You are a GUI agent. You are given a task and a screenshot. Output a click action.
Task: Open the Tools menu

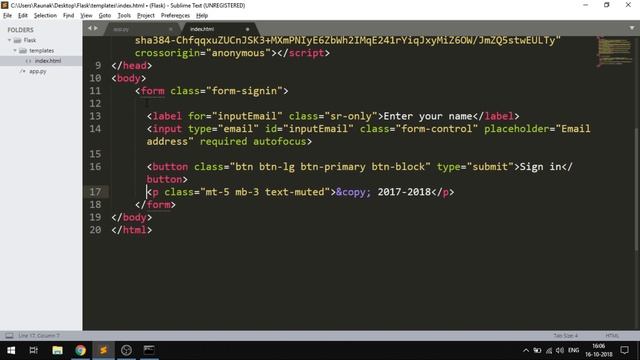124,16
